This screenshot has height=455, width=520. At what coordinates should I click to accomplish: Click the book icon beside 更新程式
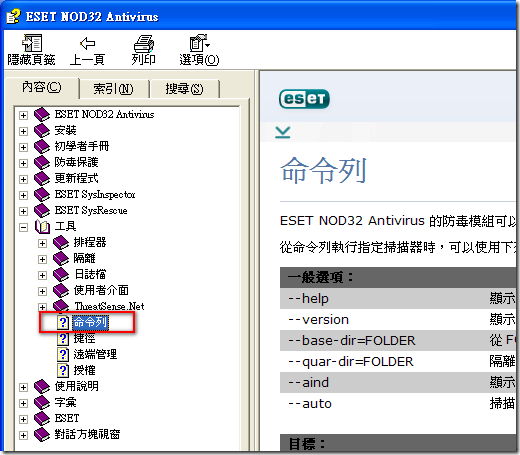pyautogui.click(x=42, y=179)
